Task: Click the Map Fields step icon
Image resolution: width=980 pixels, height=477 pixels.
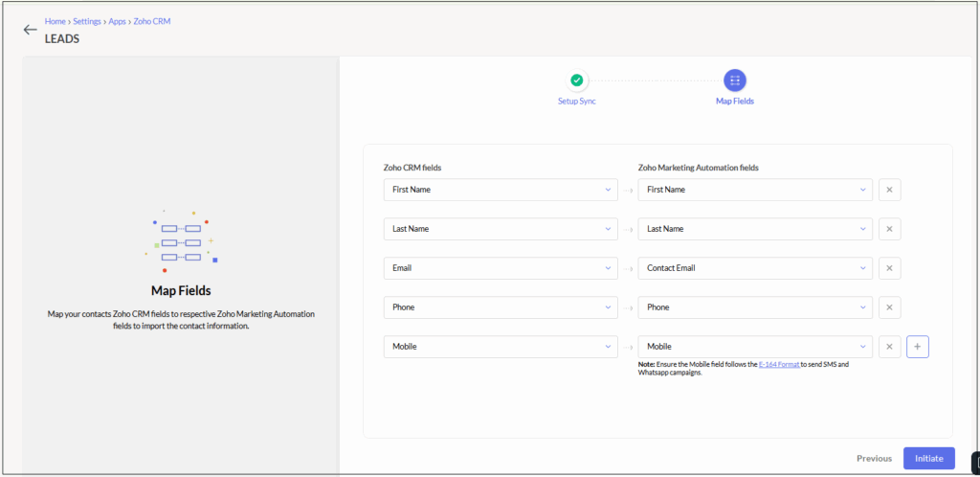Action: coord(735,81)
